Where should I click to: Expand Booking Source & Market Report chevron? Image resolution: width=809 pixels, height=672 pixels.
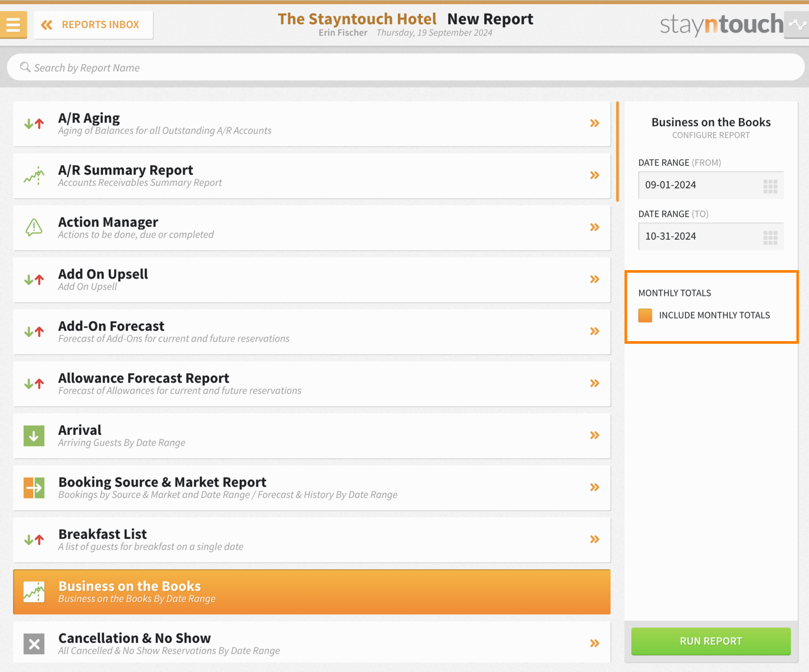[x=594, y=487]
